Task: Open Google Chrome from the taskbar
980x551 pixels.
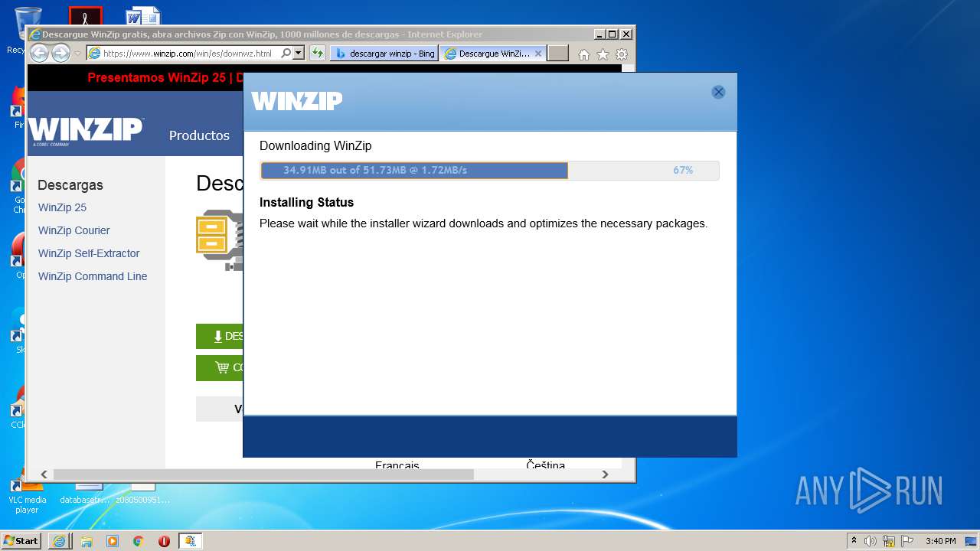Action: [139, 541]
